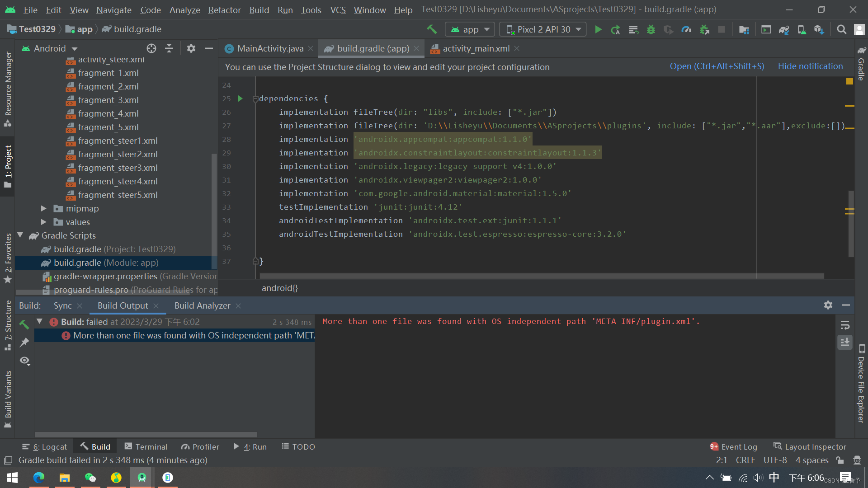Select build.gradle (Project: Test0329) in the tree

(x=108, y=249)
